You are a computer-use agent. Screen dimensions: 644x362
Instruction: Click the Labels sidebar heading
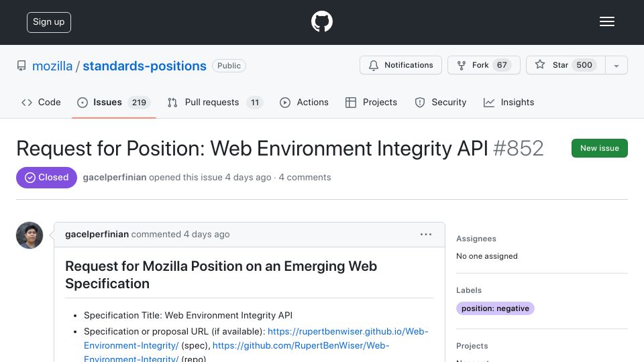tap(469, 290)
